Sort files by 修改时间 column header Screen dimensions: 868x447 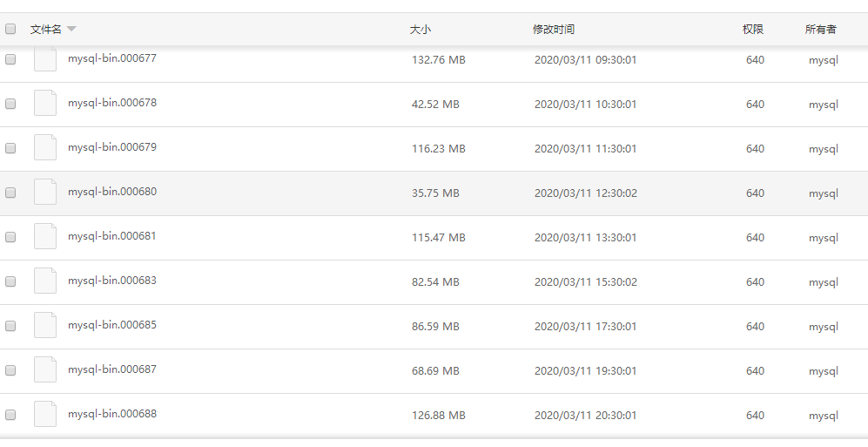[554, 29]
